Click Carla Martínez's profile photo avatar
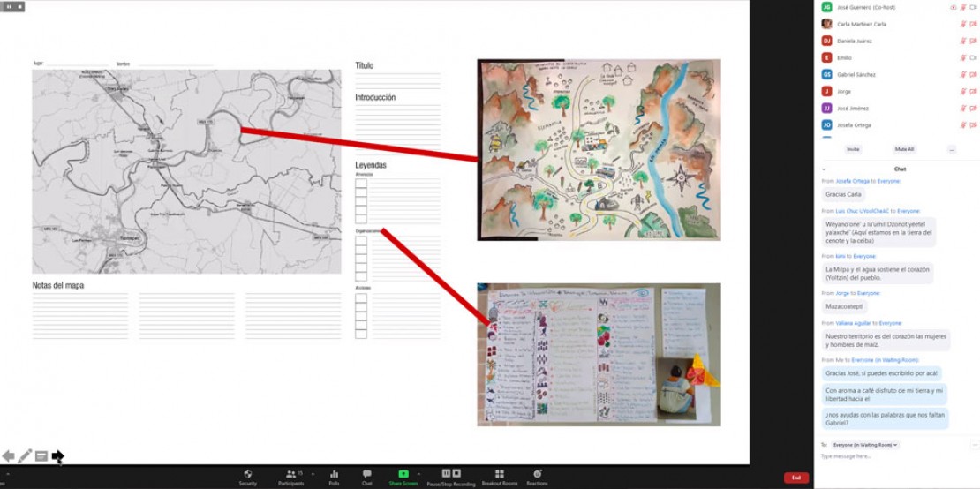 pos(826,24)
